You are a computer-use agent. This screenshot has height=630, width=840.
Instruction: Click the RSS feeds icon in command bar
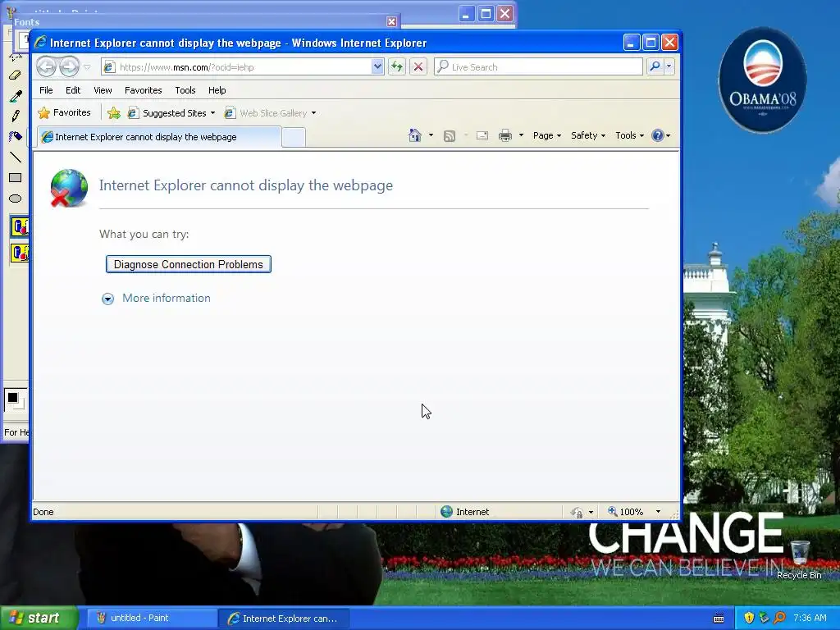tap(450, 136)
